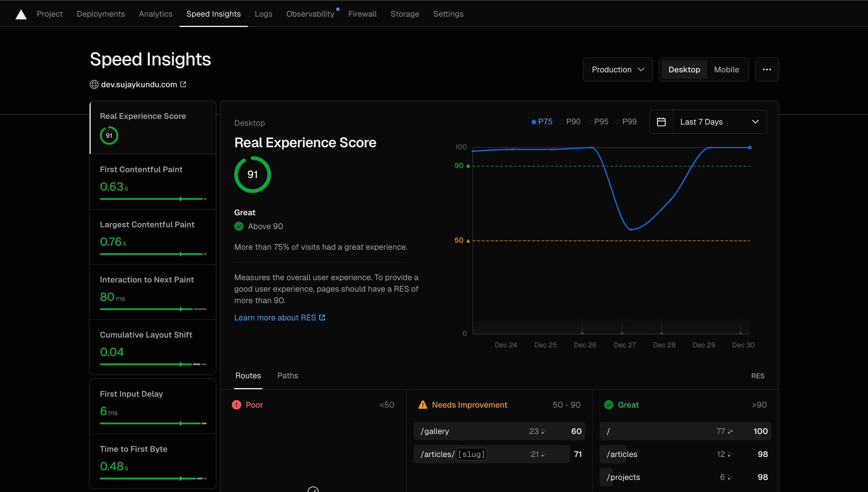Click the globe icon next to dev.sujaykundu.com

(94, 84)
